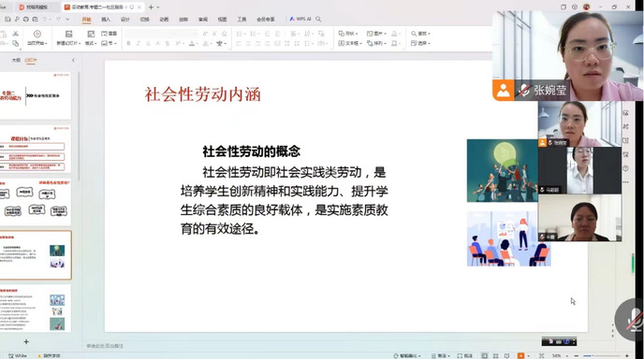
Task: Open the search magnifier in menu bar
Action: [318, 19]
